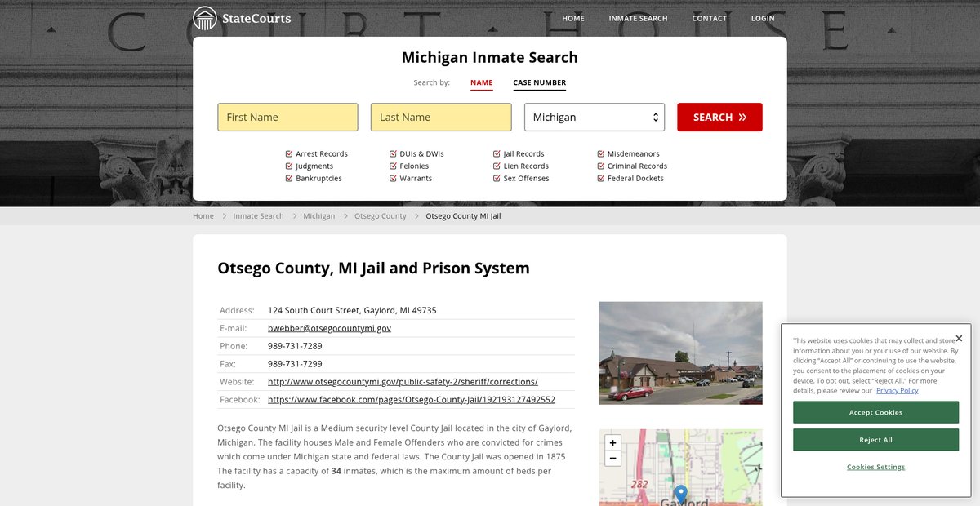Click Home in the breadcrumb
This screenshot has height=506, width=980.
203,216
